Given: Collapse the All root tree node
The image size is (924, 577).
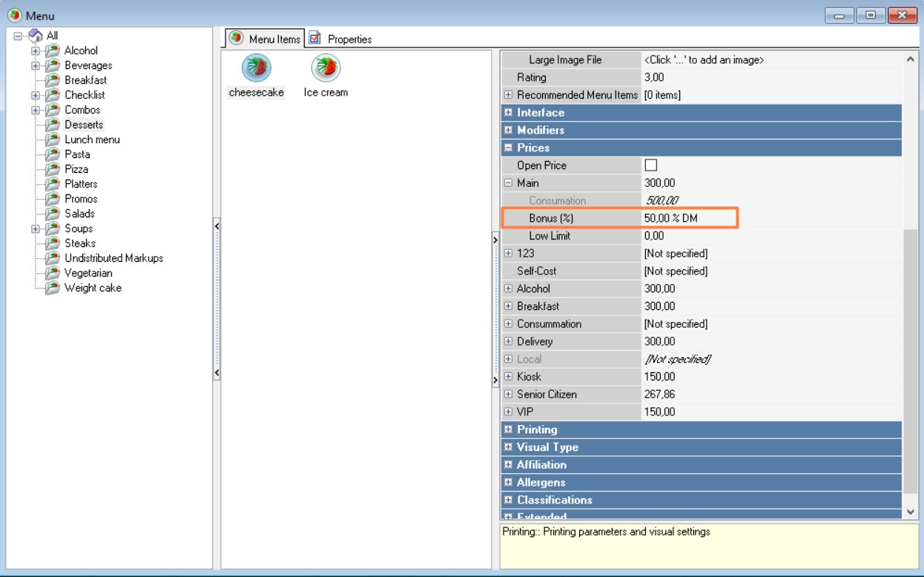Looking at the screenshot, I should point(19,36).
